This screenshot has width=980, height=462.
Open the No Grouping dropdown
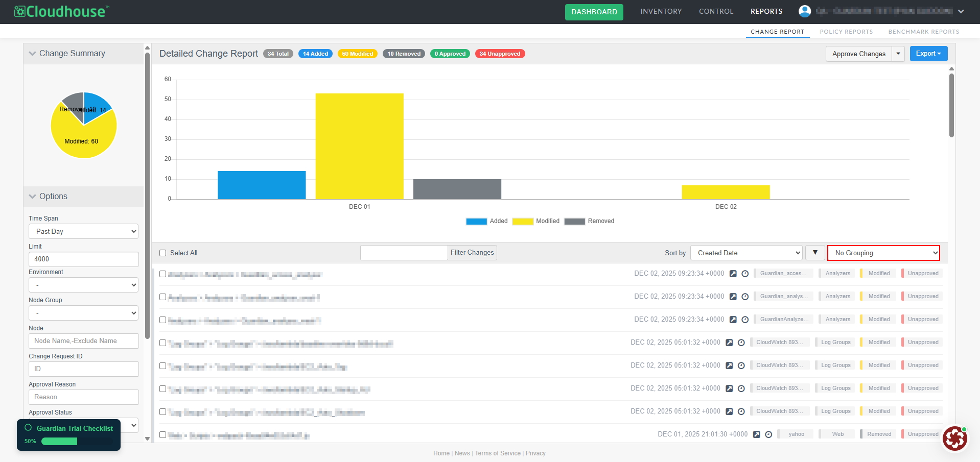pos(883,253)
